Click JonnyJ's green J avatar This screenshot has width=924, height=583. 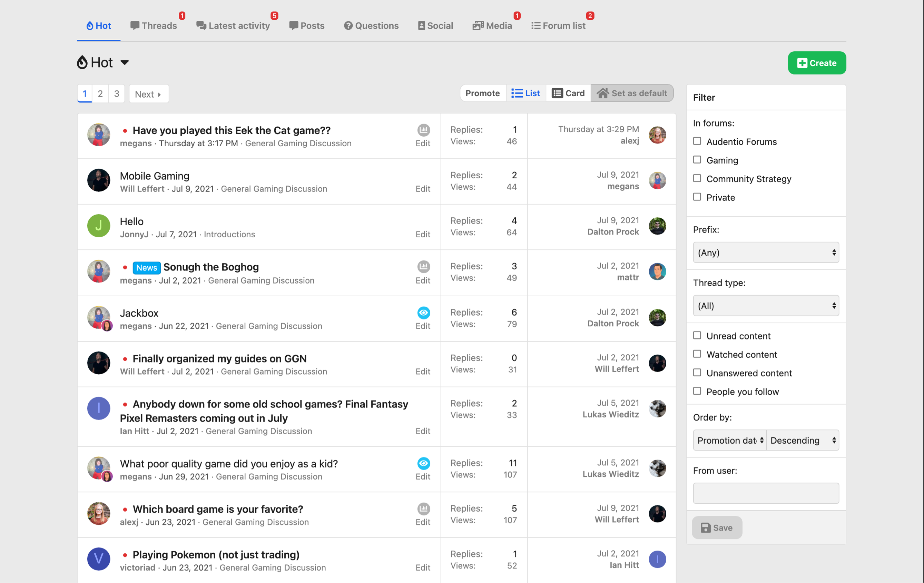tap(99, 226)
